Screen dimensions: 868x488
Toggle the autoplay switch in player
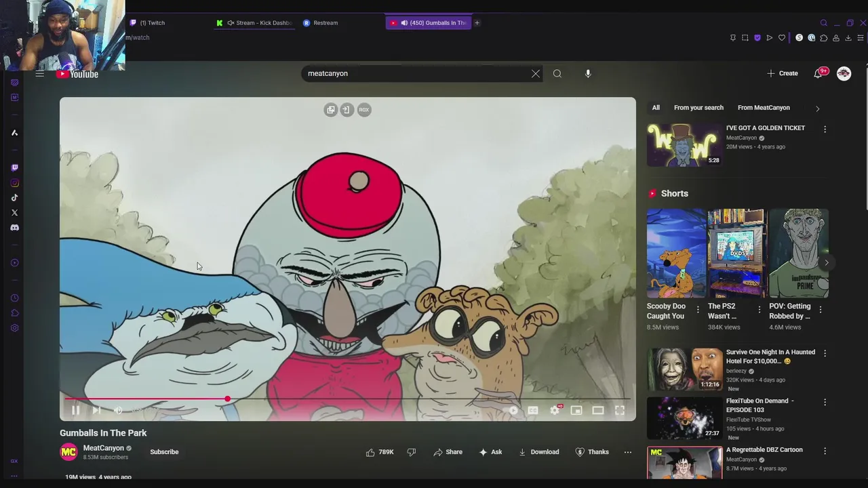tap(513, 410)
